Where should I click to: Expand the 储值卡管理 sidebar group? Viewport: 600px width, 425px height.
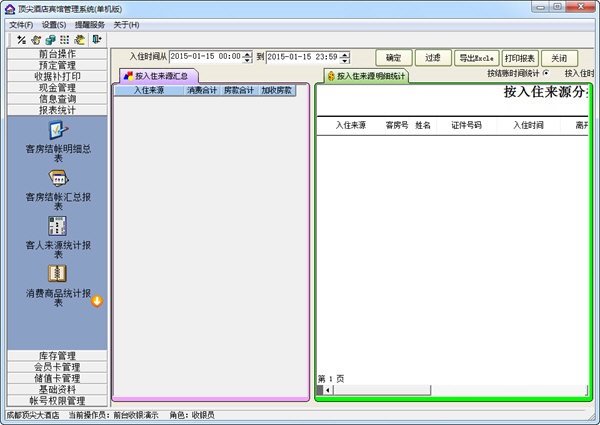tap(57, 378)
